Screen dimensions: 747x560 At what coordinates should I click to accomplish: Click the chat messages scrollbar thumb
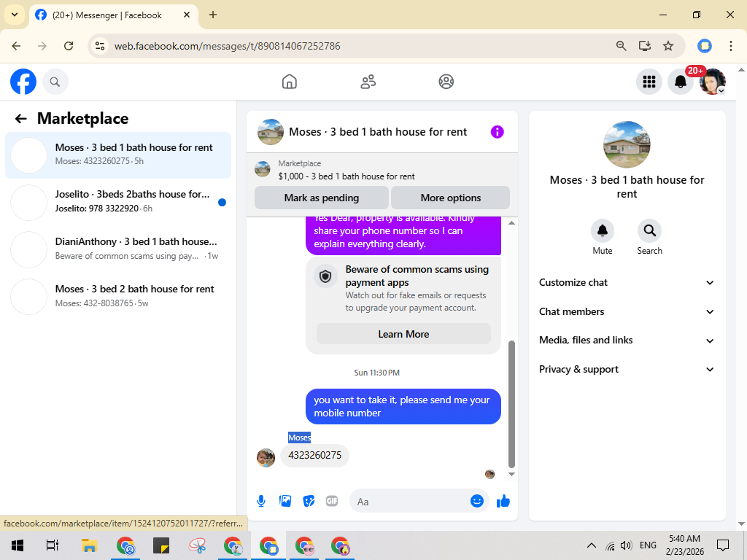[x=511, y=404]
